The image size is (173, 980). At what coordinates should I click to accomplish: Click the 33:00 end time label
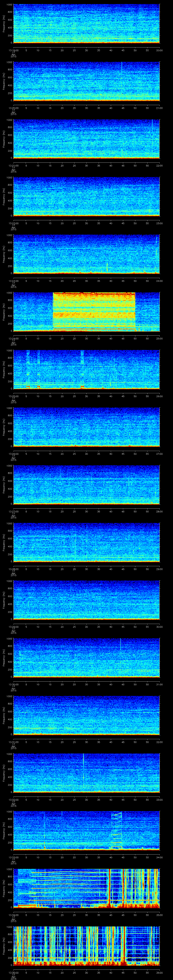[159, 800]
